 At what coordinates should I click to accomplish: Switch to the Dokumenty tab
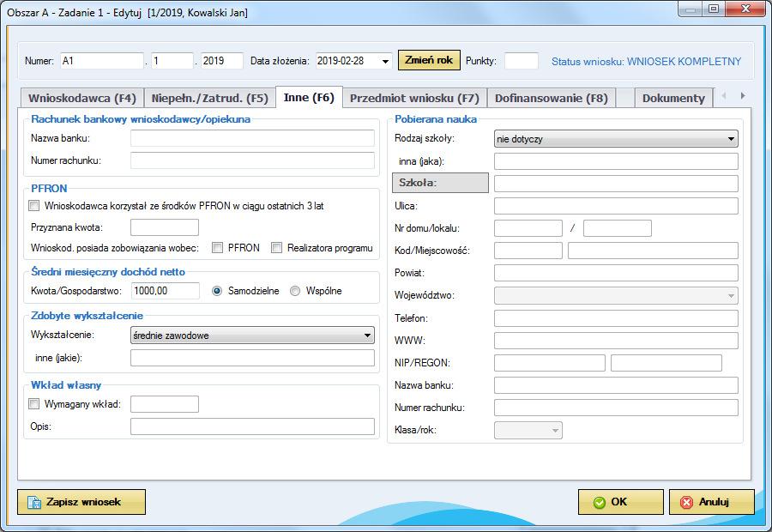(673, 98)
